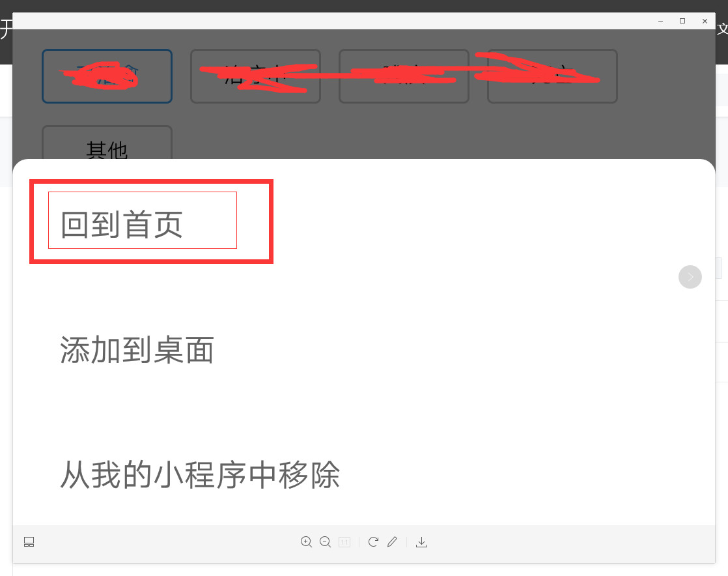Select the 回到首页 menu entry
728x576 pixels.
[122, 225]
